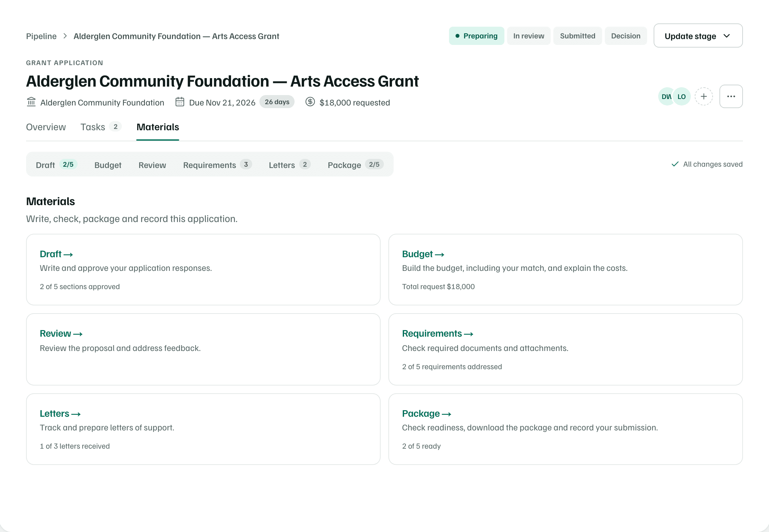Click 'Total request $18,000' text
This screenshot has height=532, width=769.
(438, 287)
